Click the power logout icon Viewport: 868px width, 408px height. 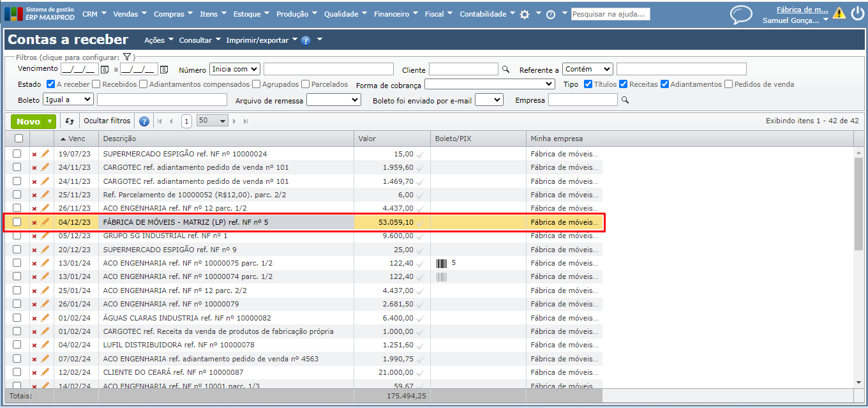click(x=857, y=13)
